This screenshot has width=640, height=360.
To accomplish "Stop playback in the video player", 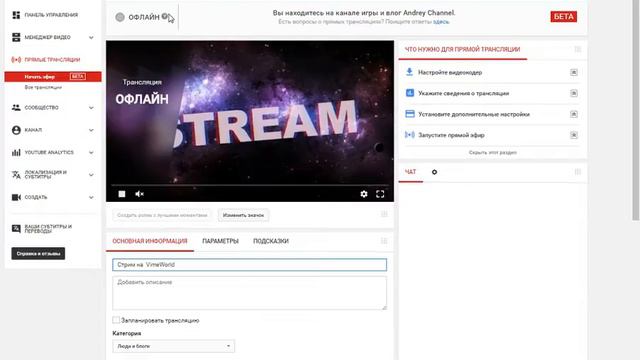I will click(122, 194).
